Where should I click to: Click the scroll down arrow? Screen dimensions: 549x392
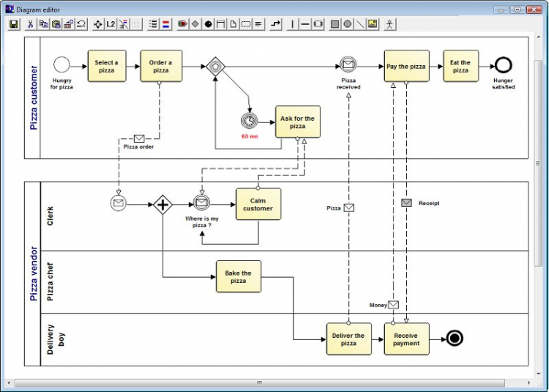tap(539, 374)
